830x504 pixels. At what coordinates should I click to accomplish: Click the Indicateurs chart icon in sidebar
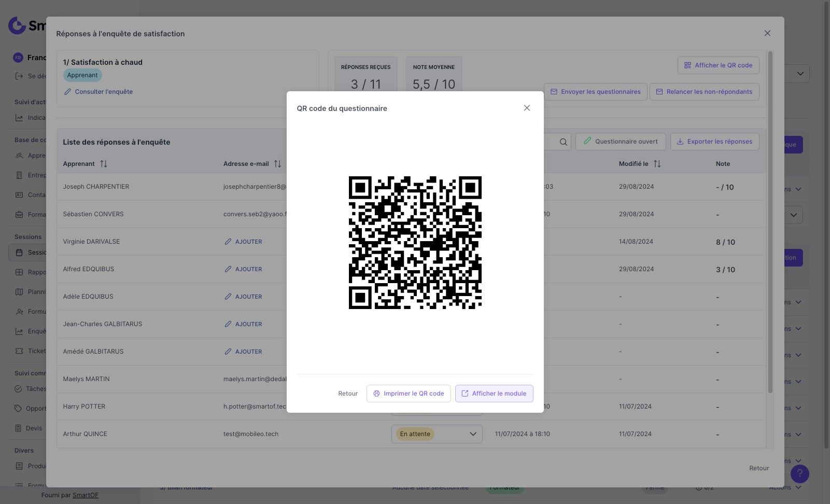[19, 118]
